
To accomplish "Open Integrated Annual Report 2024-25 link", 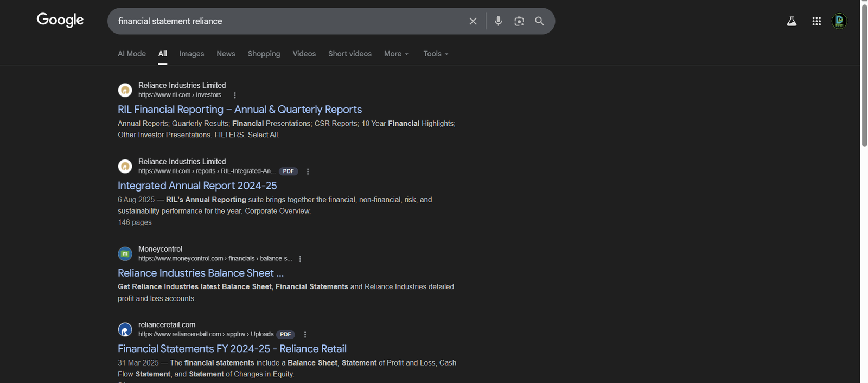I will pyautogui.click(x=197, y=186).
